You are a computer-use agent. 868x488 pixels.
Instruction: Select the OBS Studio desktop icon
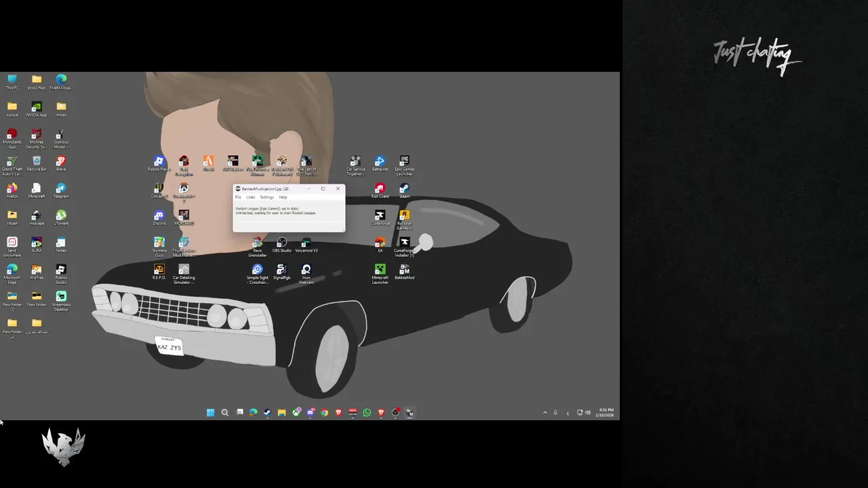tap(281, 245)
